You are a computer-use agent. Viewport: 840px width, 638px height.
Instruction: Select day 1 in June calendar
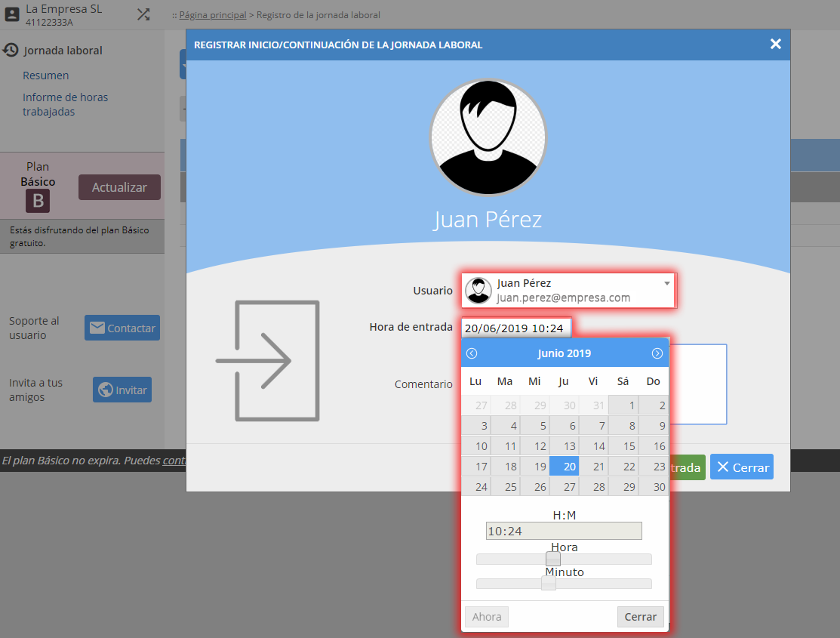[623, 405]
